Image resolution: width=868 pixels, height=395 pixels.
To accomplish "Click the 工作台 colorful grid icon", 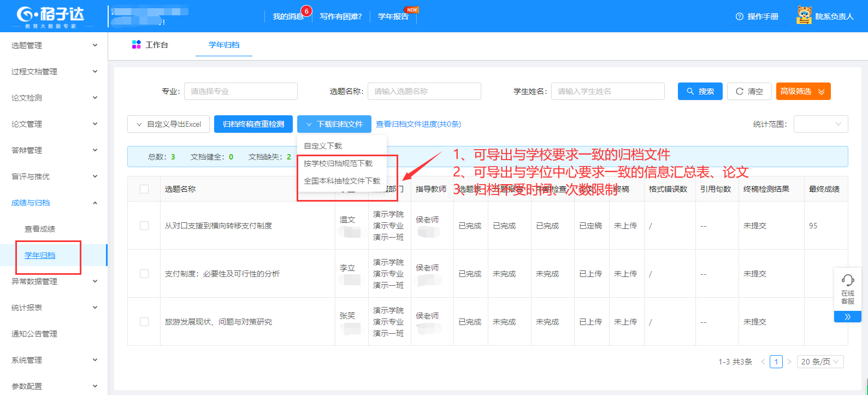I will (137, 45).
